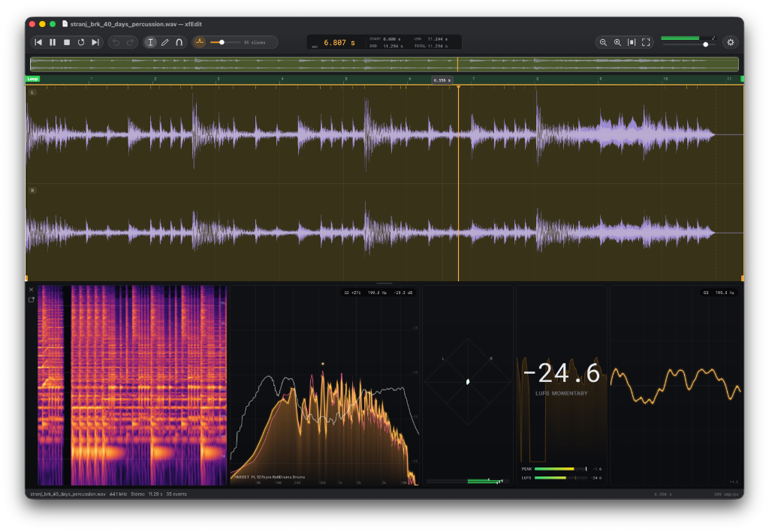Image resolution: width=769 pixels, height=532 pixels.
Task: Open settings with the gear icon
Action: (730, 43)
